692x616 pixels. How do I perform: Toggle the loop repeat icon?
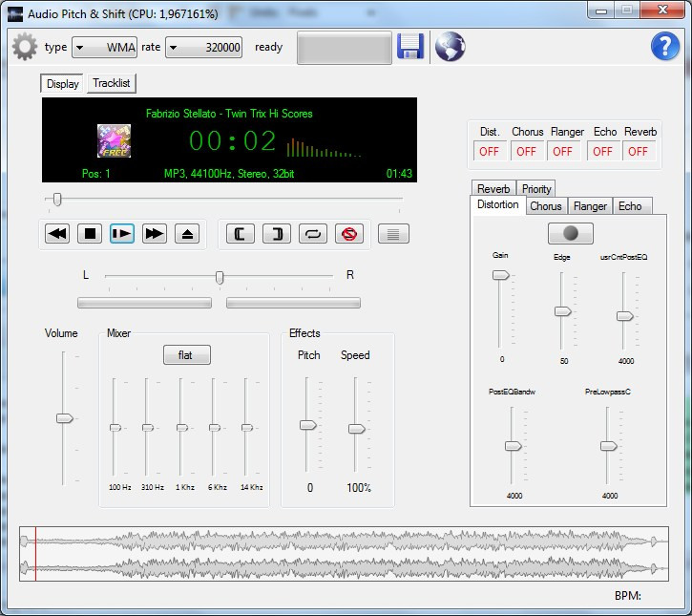313,234
